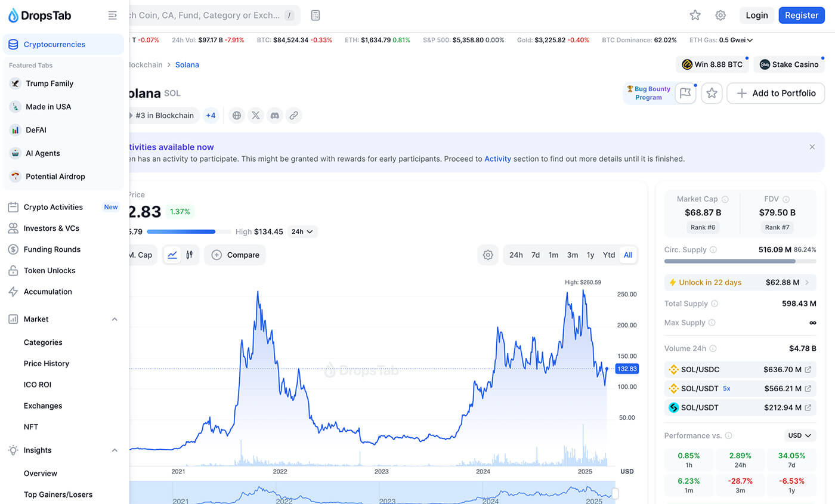Open the 24h high/low range dropdown

(302, 231)
